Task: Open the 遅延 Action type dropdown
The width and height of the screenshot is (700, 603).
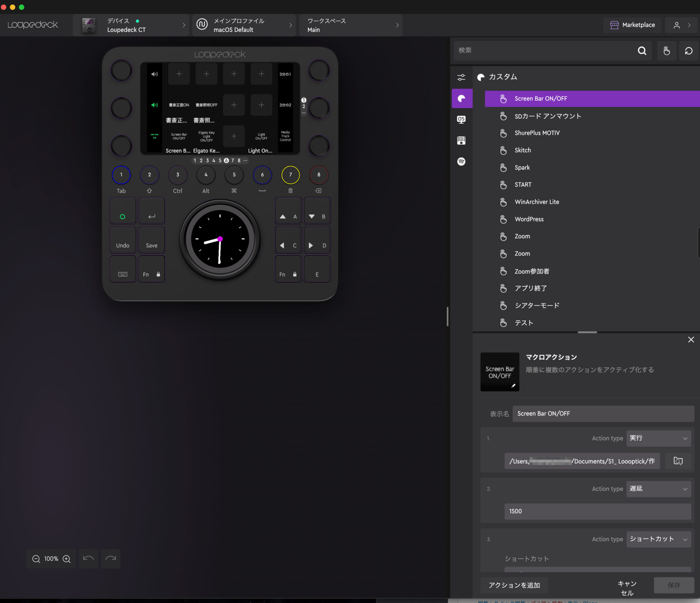Action: tap(658, 489)
